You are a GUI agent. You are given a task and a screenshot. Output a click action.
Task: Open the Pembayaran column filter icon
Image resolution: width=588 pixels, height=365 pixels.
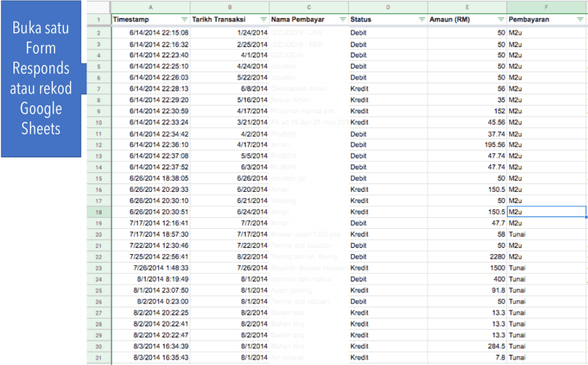pyautogui.click(x=579, y=18)
